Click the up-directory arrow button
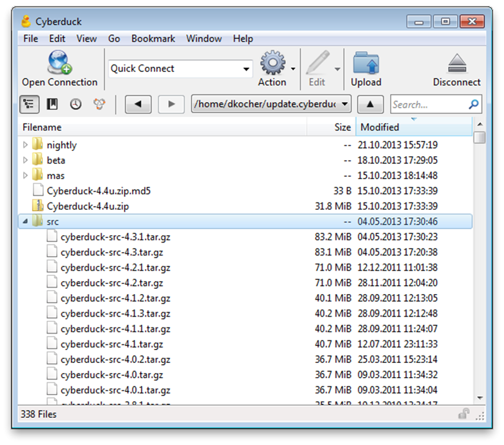 pyautogui.click(x=371, y=104)
